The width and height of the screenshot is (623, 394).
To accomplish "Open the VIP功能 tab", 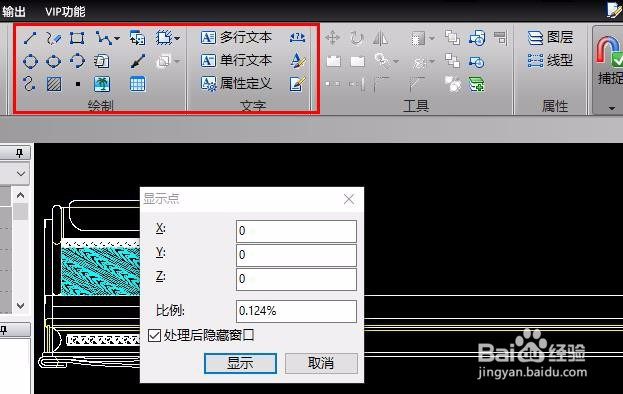I will tap(65, 11).
